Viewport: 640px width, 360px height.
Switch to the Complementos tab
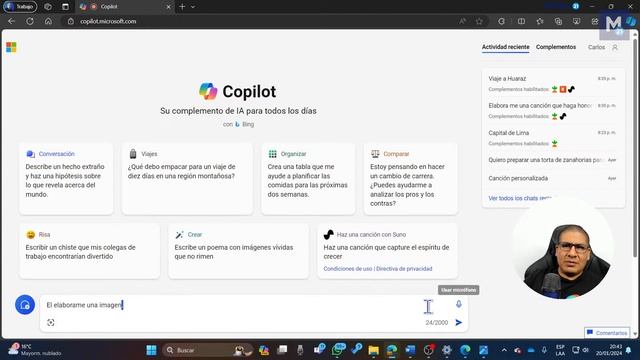tap(556, 47)
